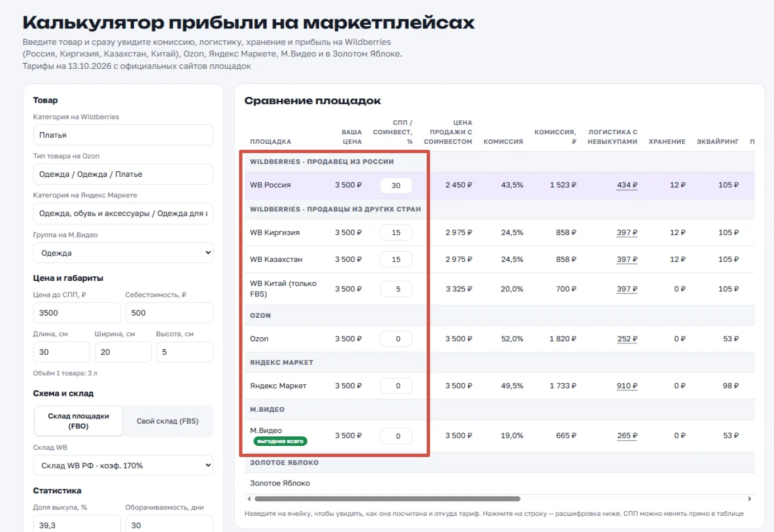774x532 pixels.
Task: Click the Ozon row name in the table
Action: pos(259,338)
